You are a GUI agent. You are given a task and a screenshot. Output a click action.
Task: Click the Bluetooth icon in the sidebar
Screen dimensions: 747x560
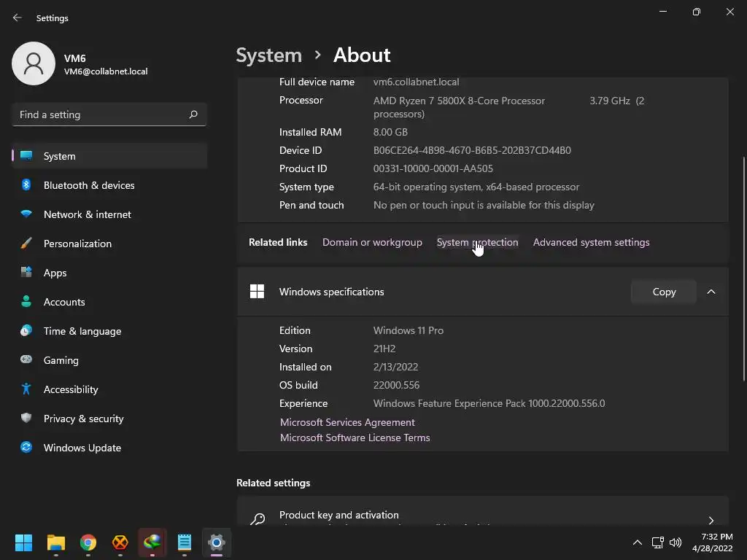(27, 184)
